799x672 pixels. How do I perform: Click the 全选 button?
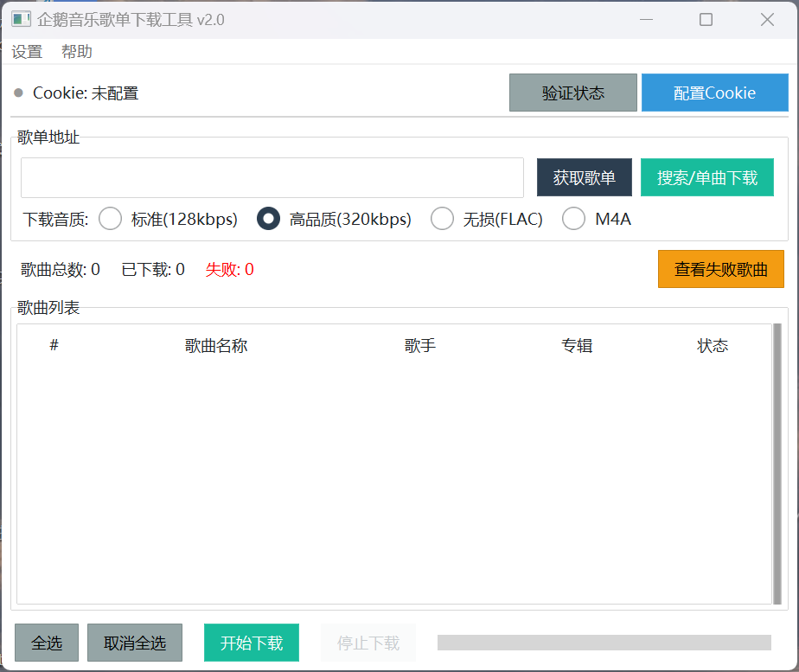click(x=47, y=643)
